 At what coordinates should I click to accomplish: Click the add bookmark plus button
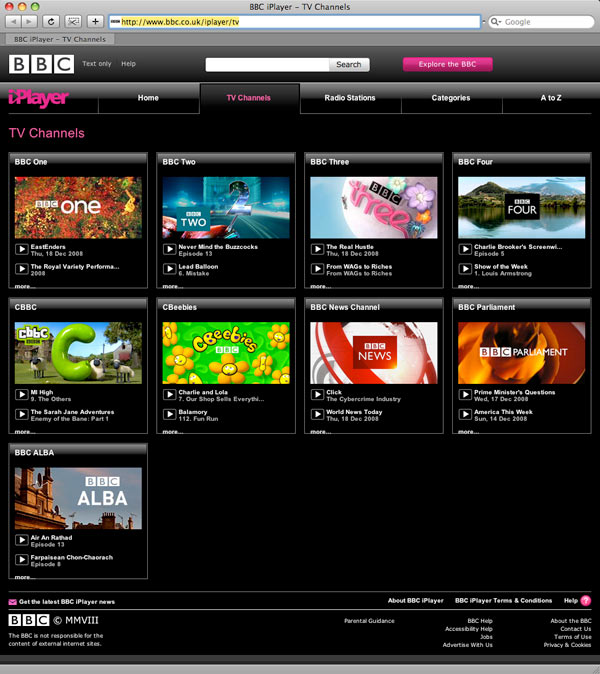(96, 21)
